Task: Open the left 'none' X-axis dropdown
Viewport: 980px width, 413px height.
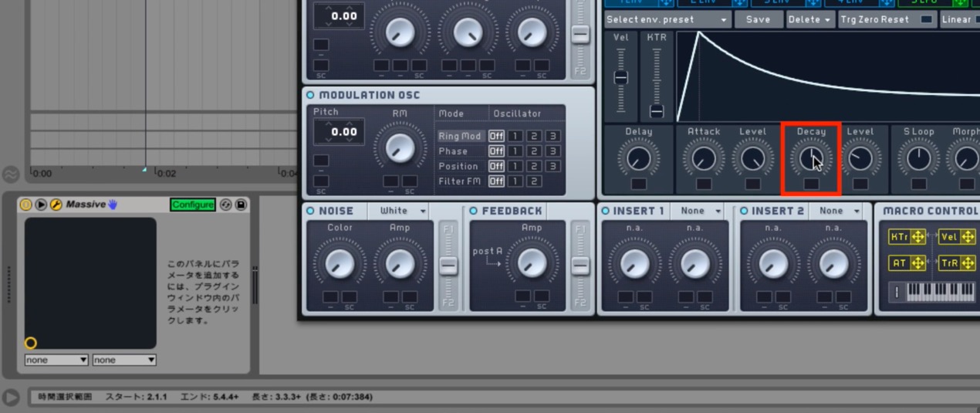Action: point(56,360)
